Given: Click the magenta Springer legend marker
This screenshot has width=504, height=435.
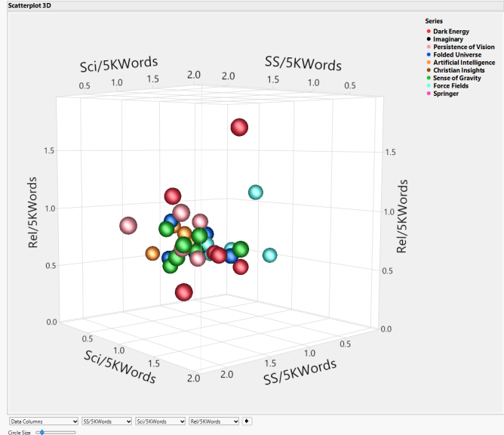Looking at the screenshot, I should [x=429, y=94].
